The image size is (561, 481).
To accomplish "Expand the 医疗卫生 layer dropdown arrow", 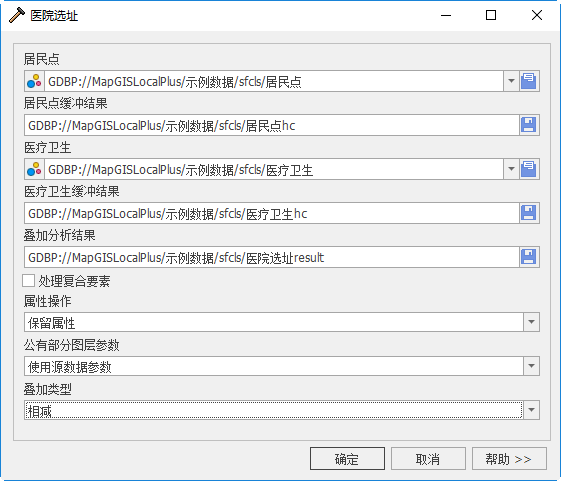I will tap(511, 169).
